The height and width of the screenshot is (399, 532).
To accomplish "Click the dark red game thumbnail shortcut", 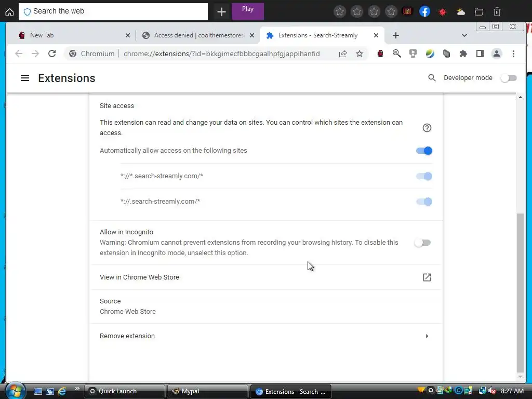I will pos(407,11).
